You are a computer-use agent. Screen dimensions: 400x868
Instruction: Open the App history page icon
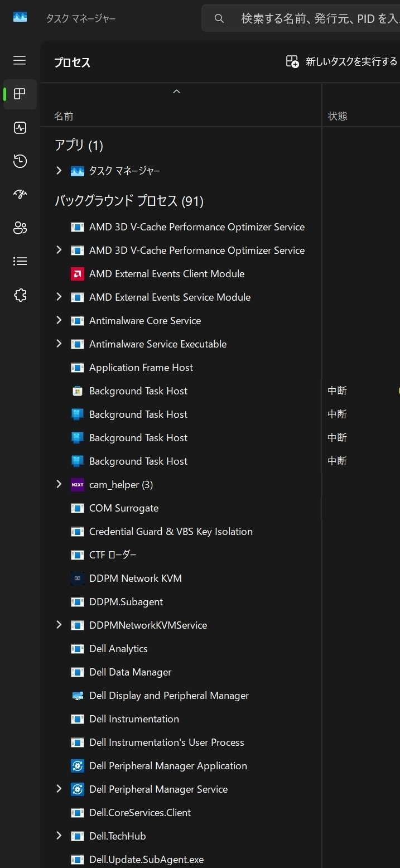click(x=20, y=161)
